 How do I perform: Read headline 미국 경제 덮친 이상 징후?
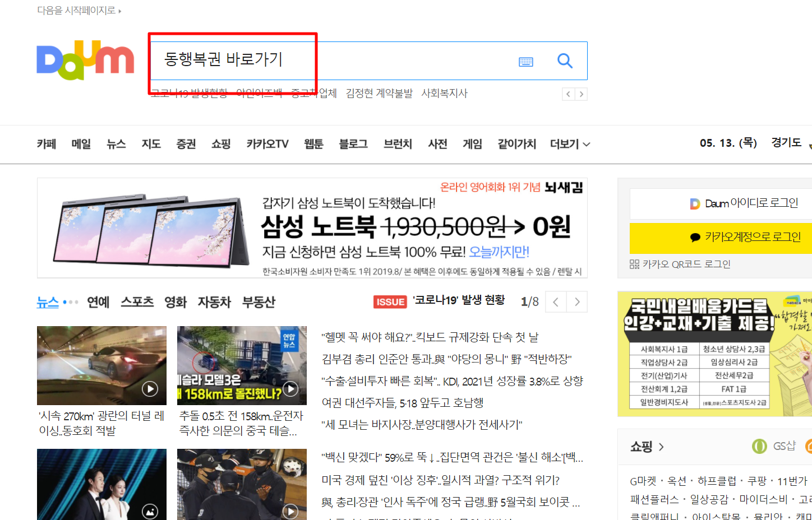pos(441,480)
